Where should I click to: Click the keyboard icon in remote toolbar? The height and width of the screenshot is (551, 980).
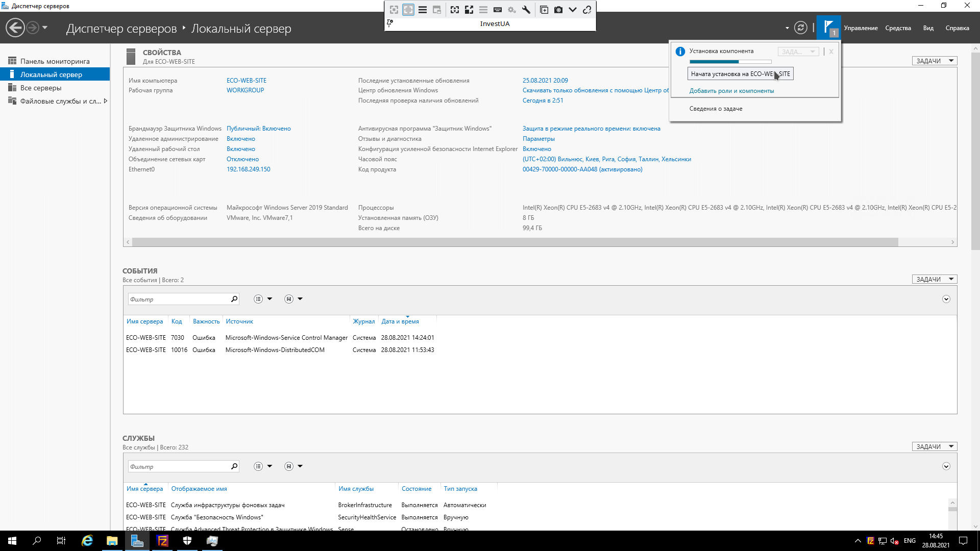tap(498, 10)
